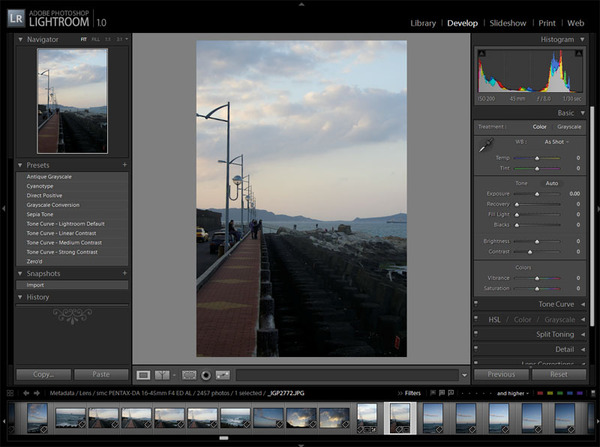600x447 pixels.
Task: Collapse the Presets panel
Action: 20,165
